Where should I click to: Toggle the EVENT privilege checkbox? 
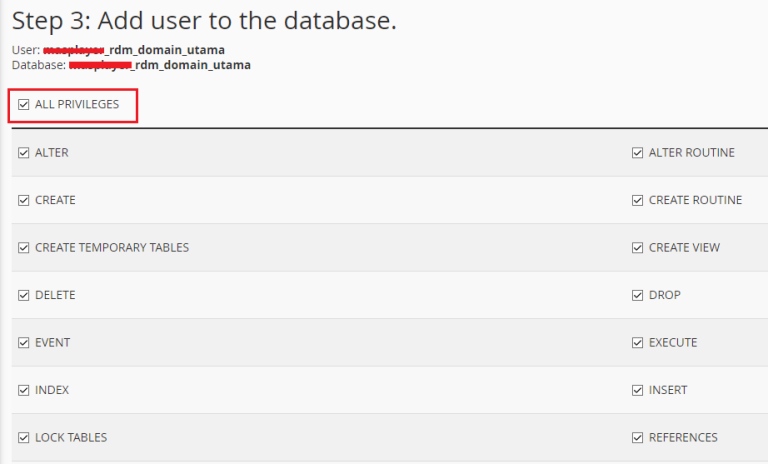click(x=24, y=343)
